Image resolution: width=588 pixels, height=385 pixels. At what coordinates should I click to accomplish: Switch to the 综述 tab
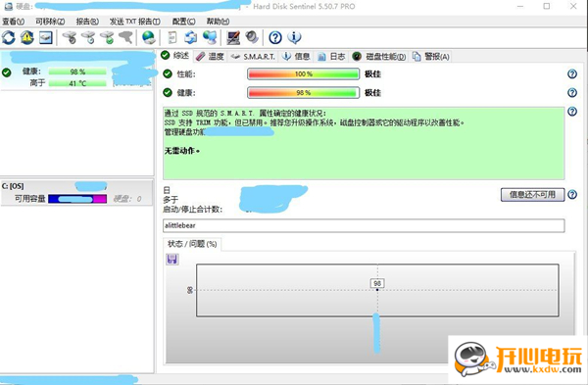175,56
